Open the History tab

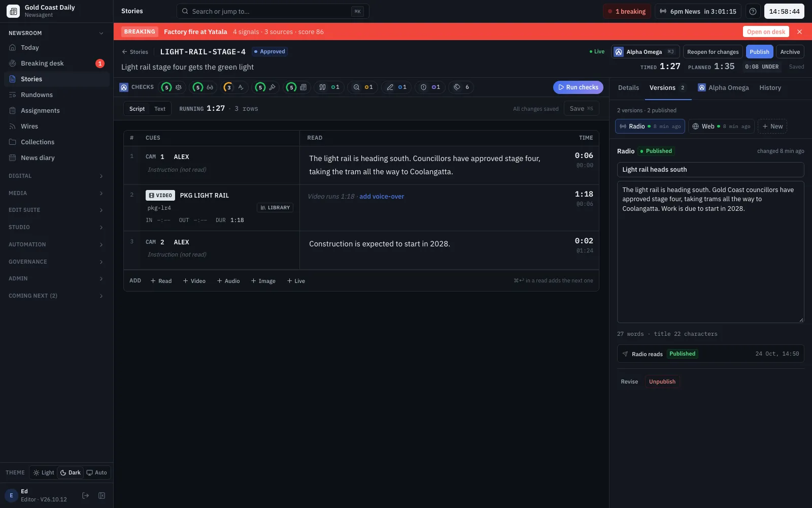770,88
